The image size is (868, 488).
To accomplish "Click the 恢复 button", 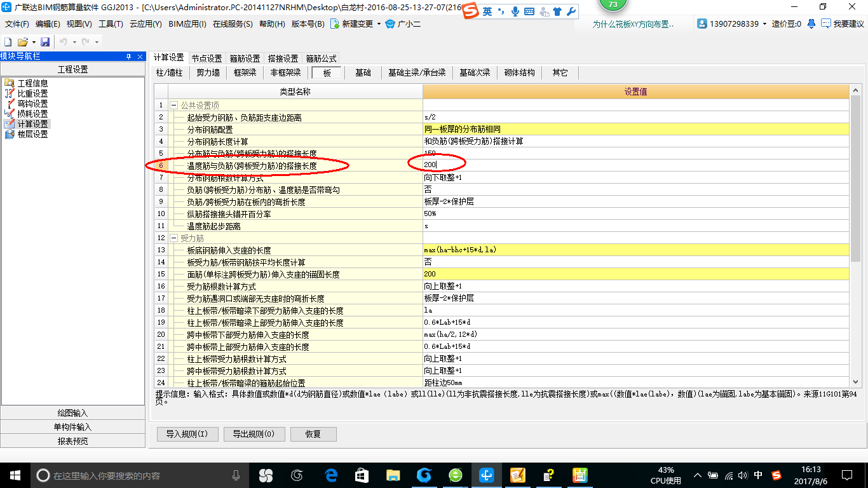I will [313, 434].
